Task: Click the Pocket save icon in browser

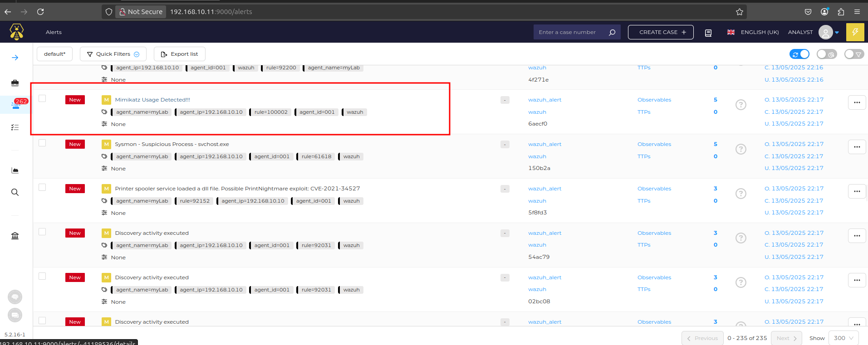Action: click(x=808, y=12)
